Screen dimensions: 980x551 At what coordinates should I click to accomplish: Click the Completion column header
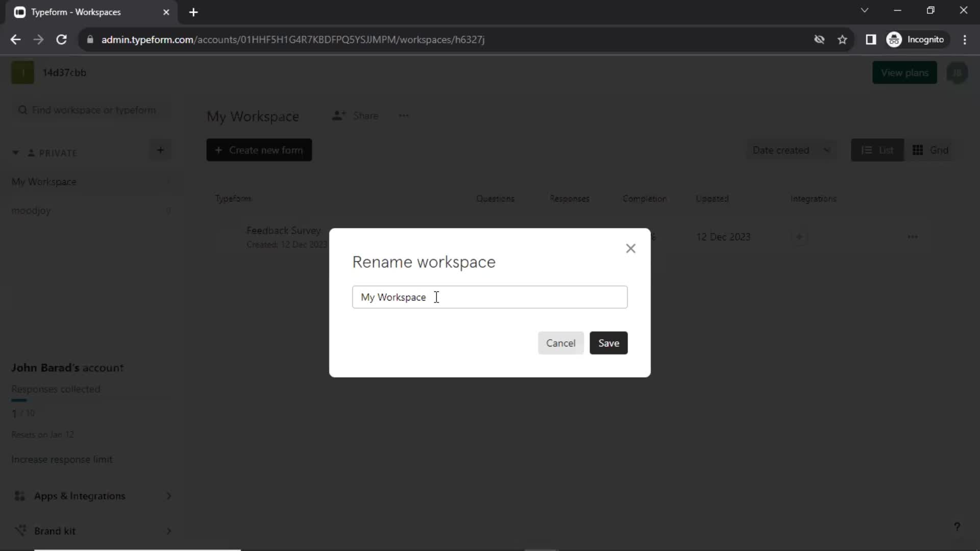click(x=644, y=198)
